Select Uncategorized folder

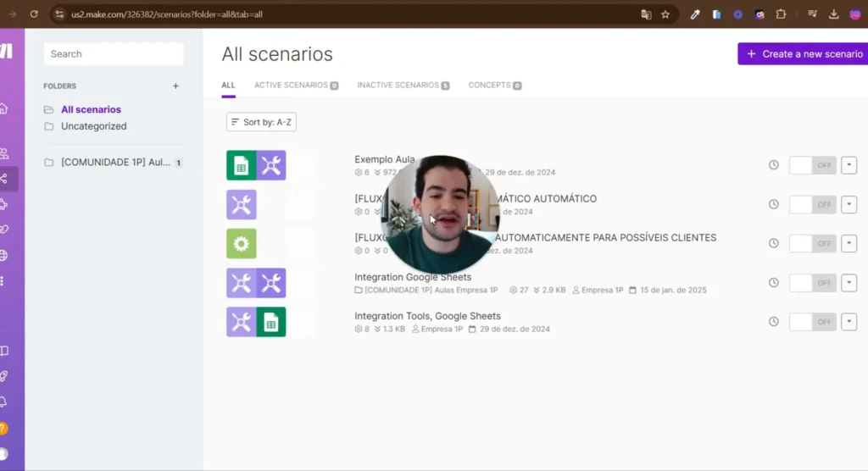(x=93, y=126)
